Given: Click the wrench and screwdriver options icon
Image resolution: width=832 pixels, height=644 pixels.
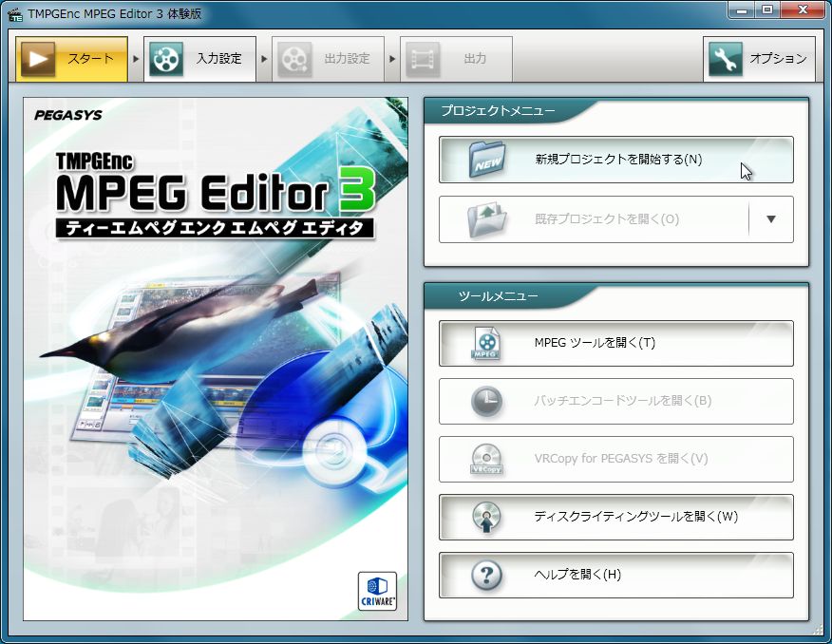Looking at the screenshot, I should [x=726, y=59].
